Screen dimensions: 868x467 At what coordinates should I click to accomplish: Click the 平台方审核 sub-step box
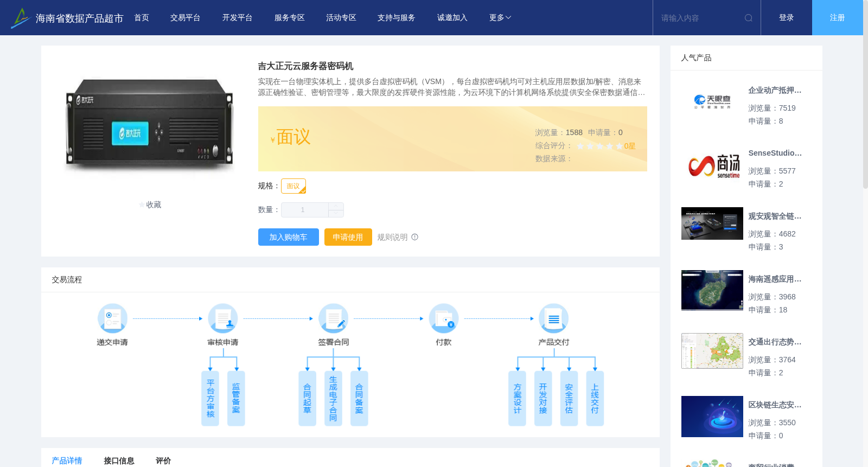click(210, 399)
